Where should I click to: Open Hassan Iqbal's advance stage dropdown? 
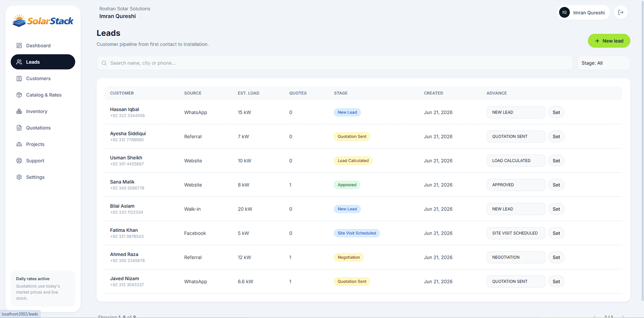516,112
